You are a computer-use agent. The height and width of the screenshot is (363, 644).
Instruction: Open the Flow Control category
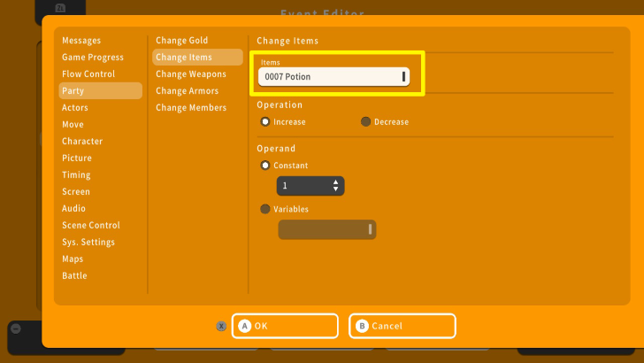(x=88, y=74)
